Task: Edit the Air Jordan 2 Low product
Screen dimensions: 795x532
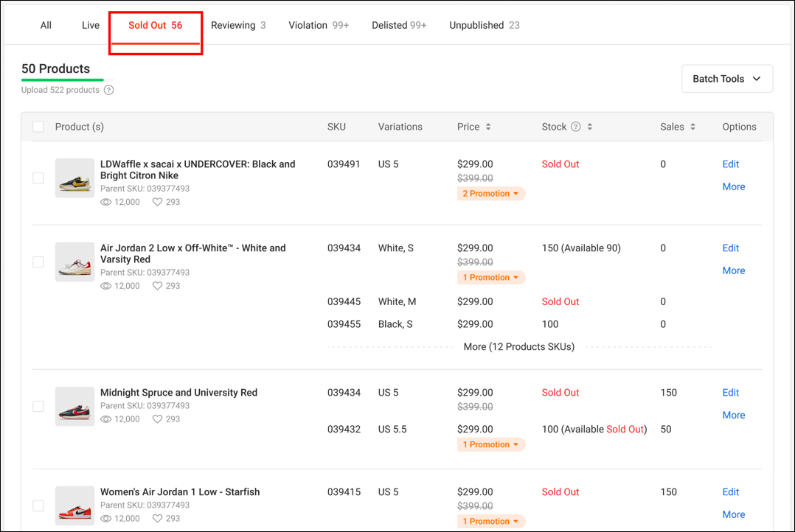Action: [x=730, y=248]
